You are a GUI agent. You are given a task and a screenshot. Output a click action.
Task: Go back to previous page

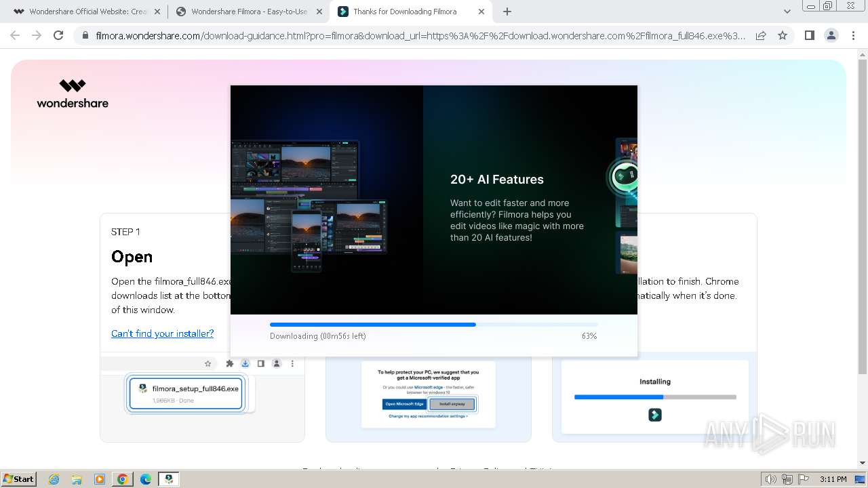point(15,35)
